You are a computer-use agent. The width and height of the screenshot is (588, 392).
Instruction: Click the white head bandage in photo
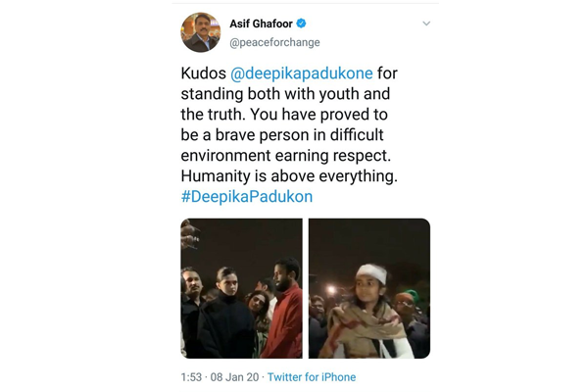point(371,272)
